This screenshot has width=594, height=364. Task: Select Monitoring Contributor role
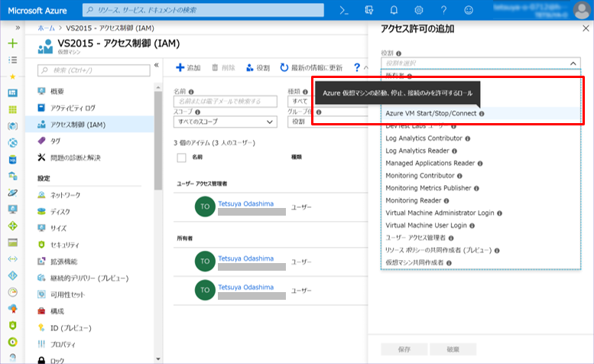[481, 176]
